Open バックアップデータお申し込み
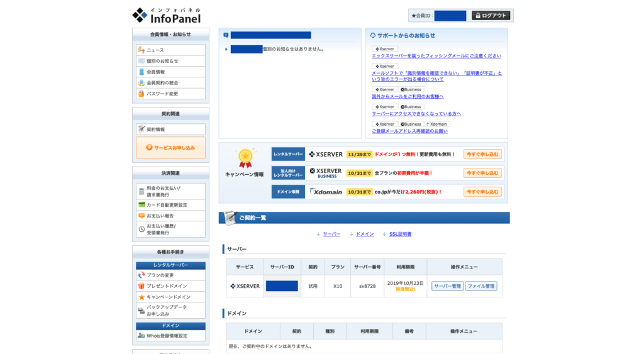644x354 pixels. [x=170, y=311]
